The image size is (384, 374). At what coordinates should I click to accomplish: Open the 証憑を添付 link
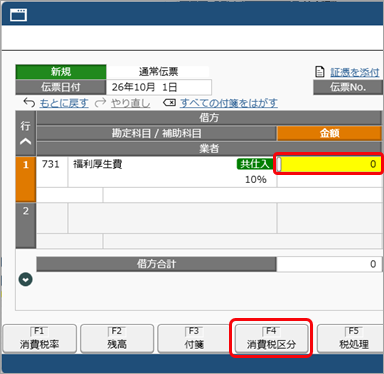(x=355, y=72)
